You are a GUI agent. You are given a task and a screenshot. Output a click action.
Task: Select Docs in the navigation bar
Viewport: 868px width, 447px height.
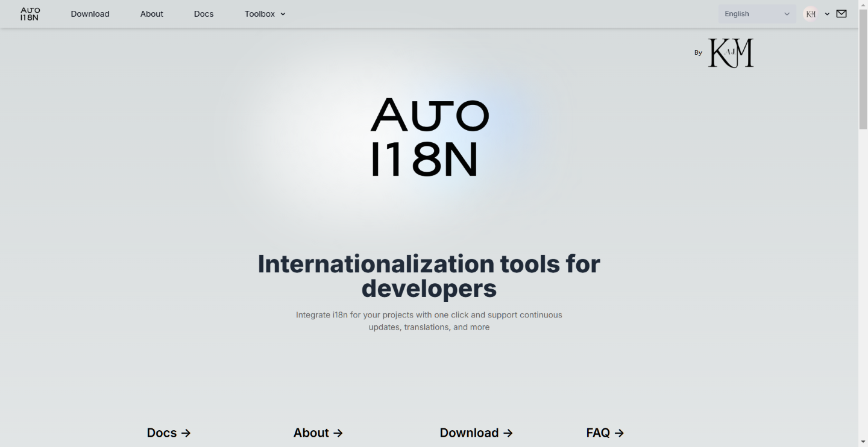(203, 13)
